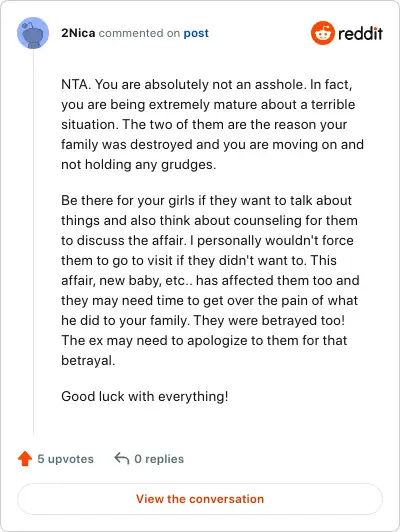The width and height of the screenshot is (400, 532).
Task: Click the "Good luck with everything!" line
Action: [145, 396]
